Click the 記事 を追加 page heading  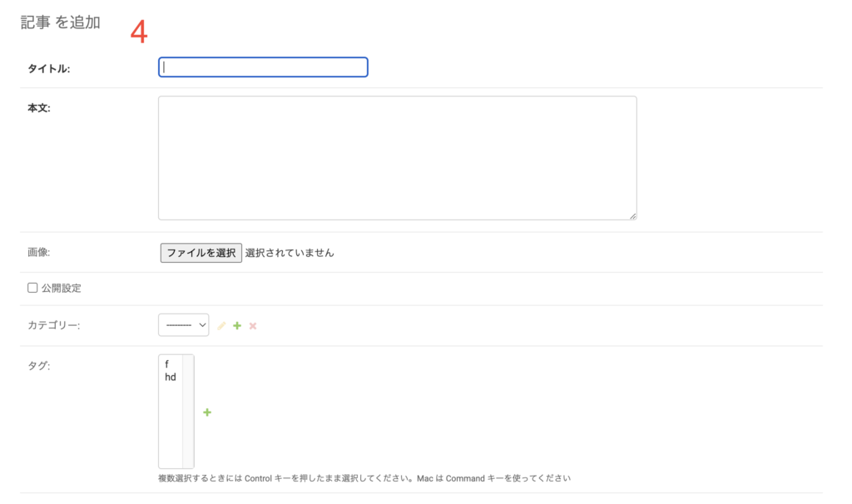[x=61, y=23]
